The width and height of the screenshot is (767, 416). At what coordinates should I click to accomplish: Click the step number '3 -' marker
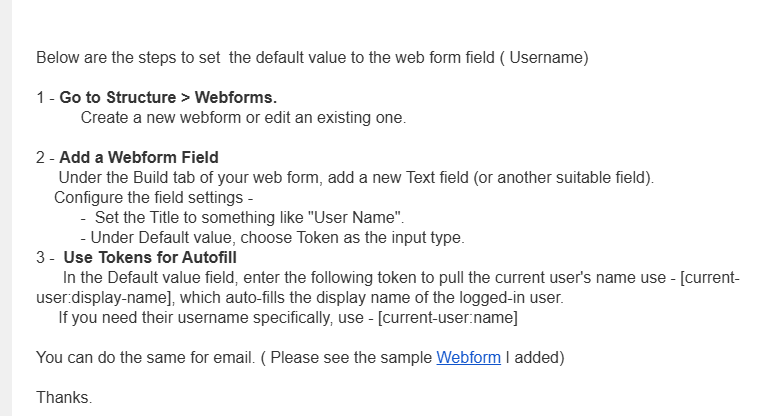click(x=45, y=258)
